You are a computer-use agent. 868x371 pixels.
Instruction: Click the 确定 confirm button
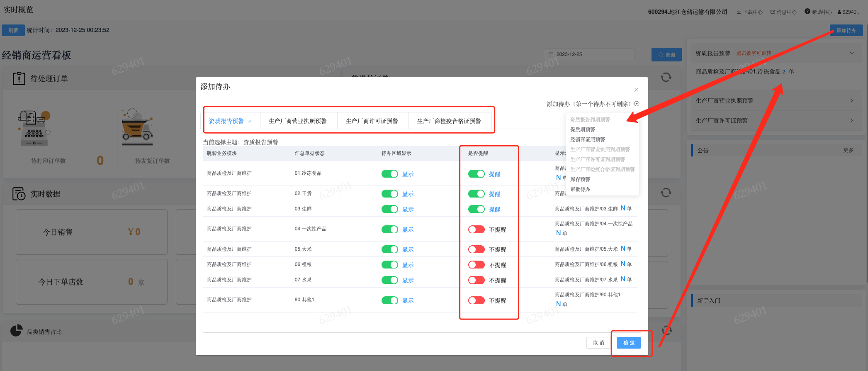pos(629,343)
